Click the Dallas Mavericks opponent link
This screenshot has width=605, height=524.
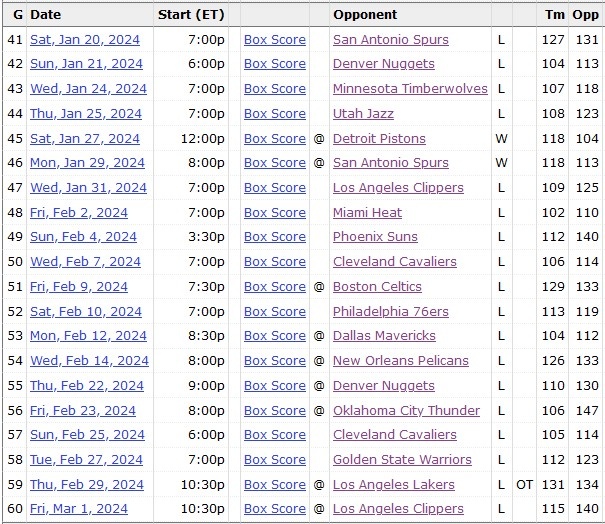coord(384,336)
